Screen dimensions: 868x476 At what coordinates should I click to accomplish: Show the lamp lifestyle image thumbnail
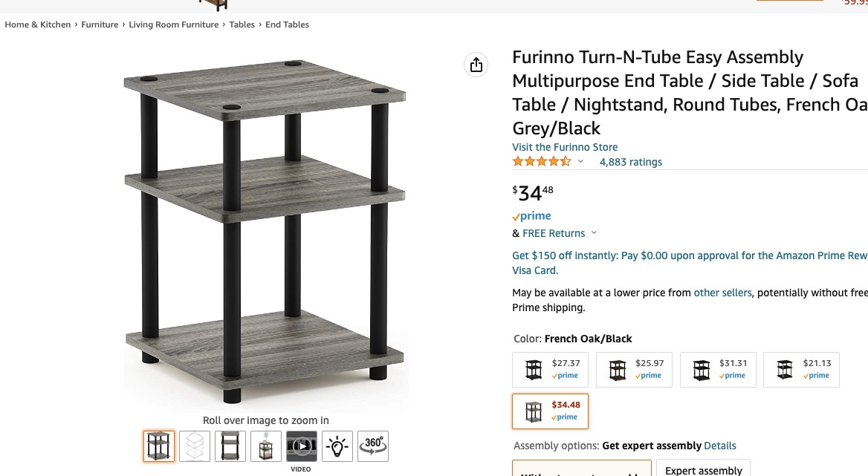pyautogui.click(x=266, y=446)
